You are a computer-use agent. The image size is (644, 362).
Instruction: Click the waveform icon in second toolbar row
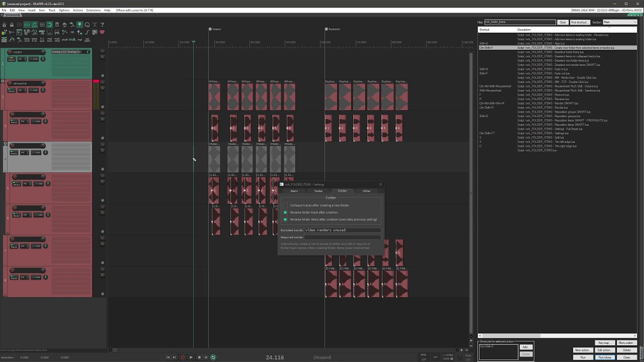[x=12, y=32]
